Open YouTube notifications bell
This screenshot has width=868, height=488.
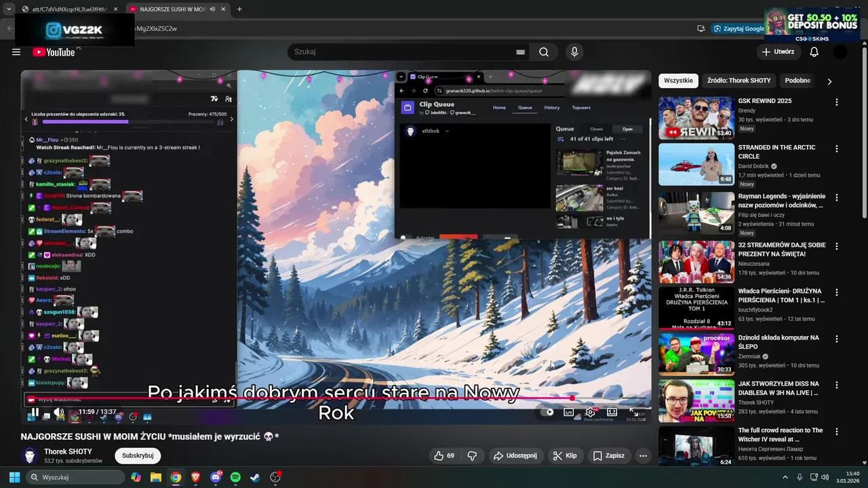(814, 52)
